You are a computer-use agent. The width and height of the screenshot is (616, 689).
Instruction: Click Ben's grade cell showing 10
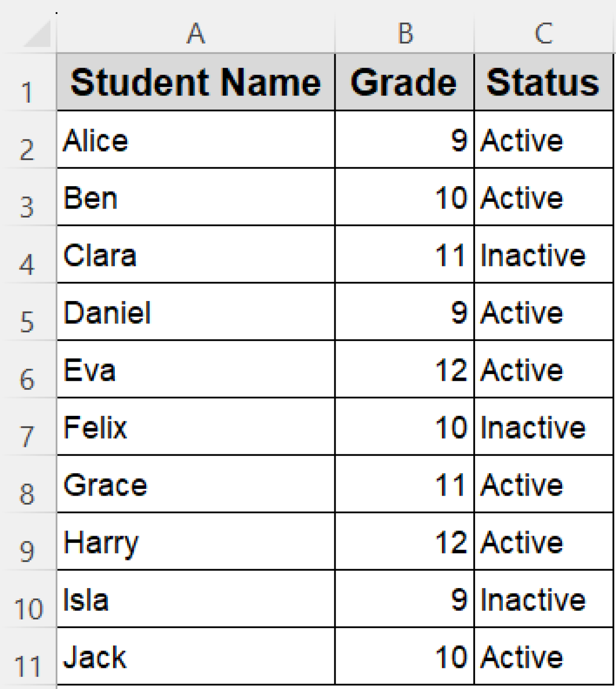click(x=405, y=198)
